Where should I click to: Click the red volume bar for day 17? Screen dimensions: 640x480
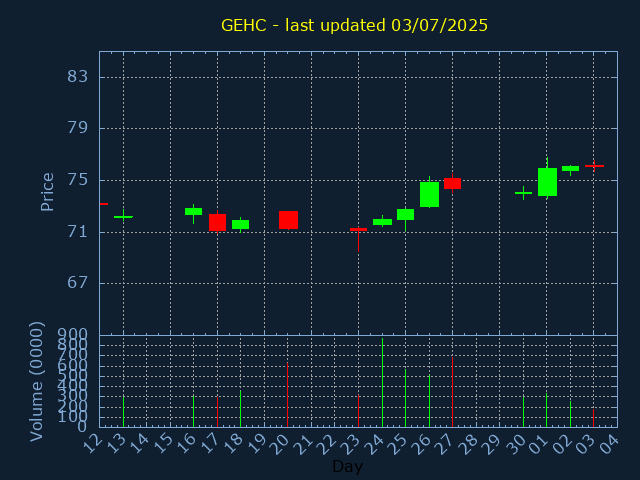[217, 412]
